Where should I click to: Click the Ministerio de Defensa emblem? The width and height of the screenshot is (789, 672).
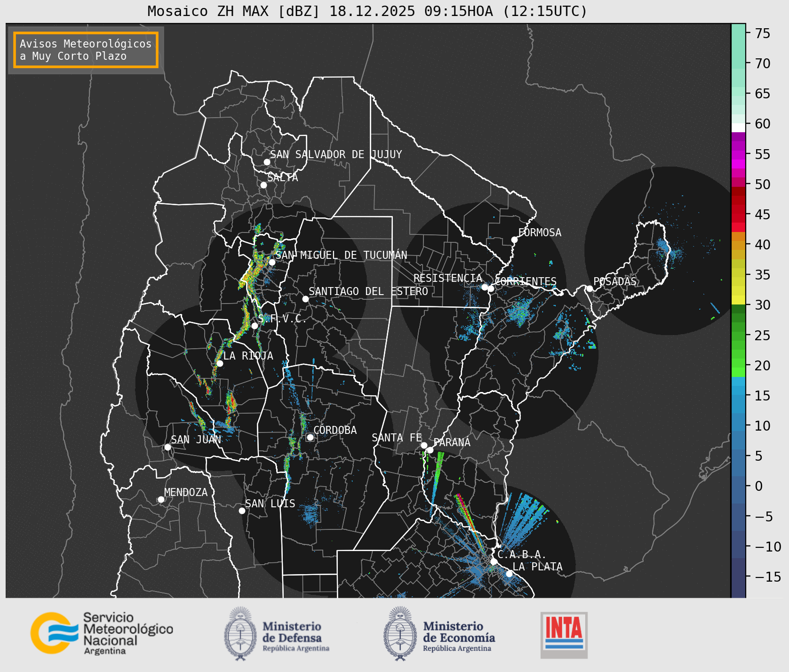[240, 634]
